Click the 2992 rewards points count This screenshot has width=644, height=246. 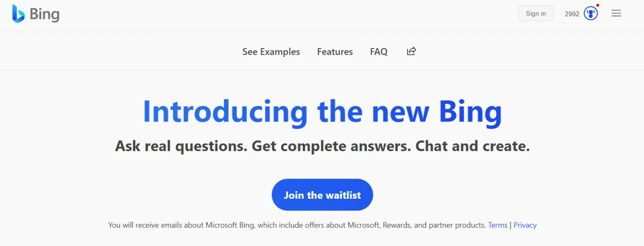(572, 14)
